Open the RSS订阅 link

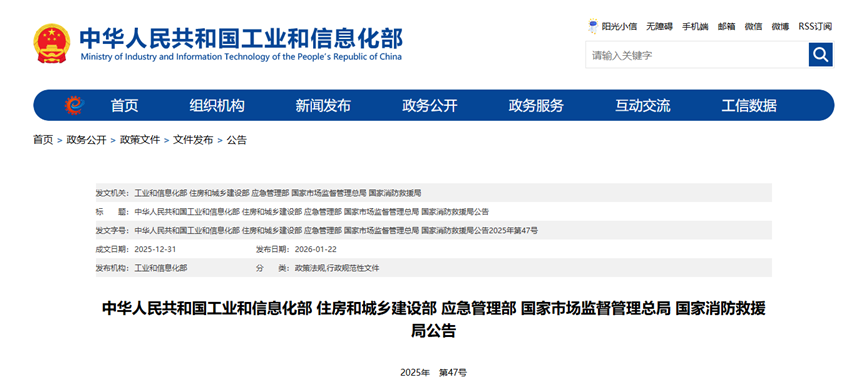click(x=815, y=27)
